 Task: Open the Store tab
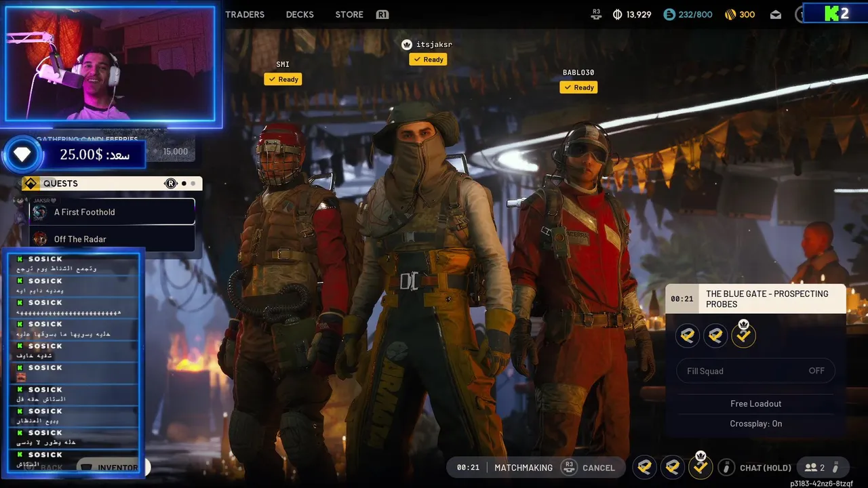click(349, 14)
